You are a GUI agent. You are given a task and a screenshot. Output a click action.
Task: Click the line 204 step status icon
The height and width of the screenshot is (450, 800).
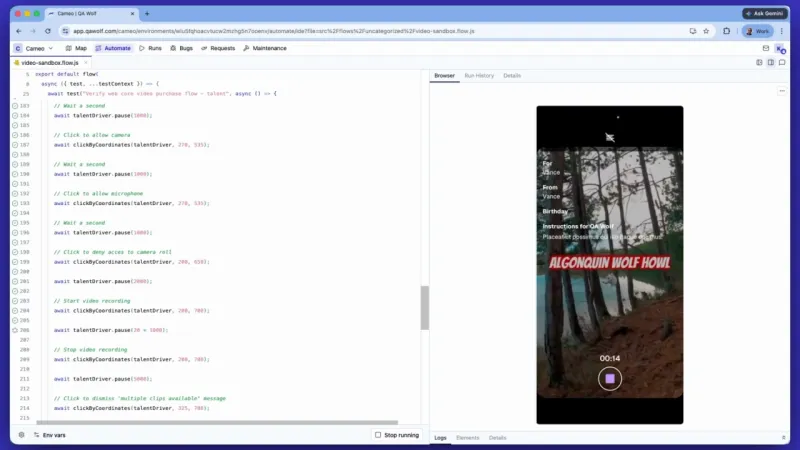pyautogui.click(x=15, y=311)
